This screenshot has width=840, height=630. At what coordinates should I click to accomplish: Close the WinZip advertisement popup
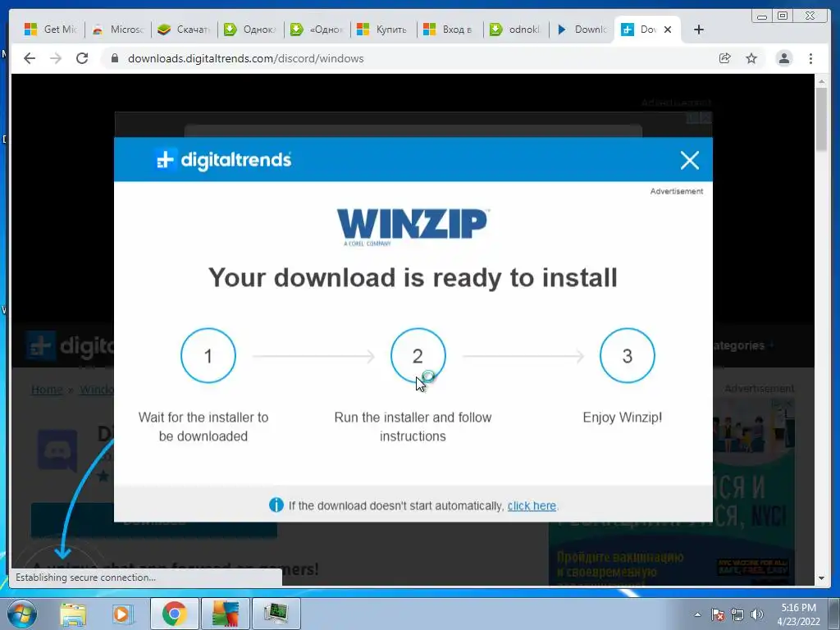pyautogui.click(x=689, y=160)
